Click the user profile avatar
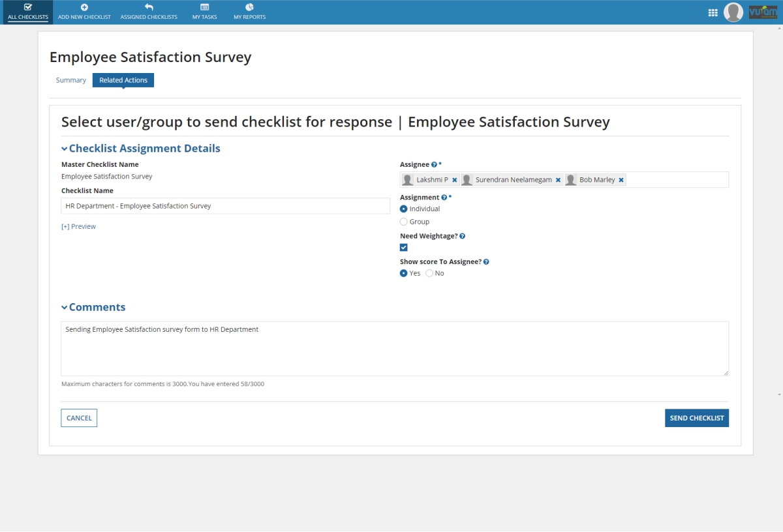 tap(733, 12)
